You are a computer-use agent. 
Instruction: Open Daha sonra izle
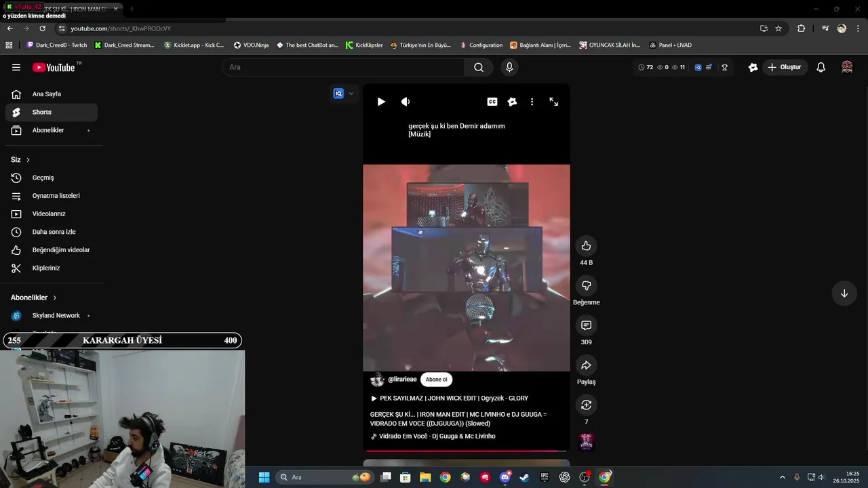pyautogui.click(x=52, y=232)
